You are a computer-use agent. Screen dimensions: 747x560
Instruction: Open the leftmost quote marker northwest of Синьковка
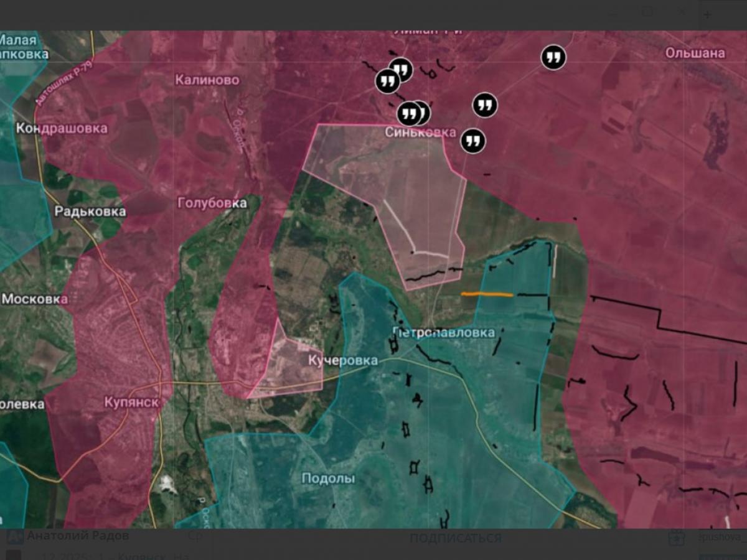coord(387,82)
